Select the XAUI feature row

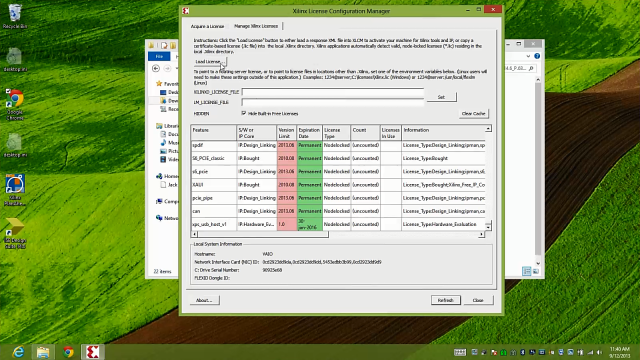click(x=338, y=184)
